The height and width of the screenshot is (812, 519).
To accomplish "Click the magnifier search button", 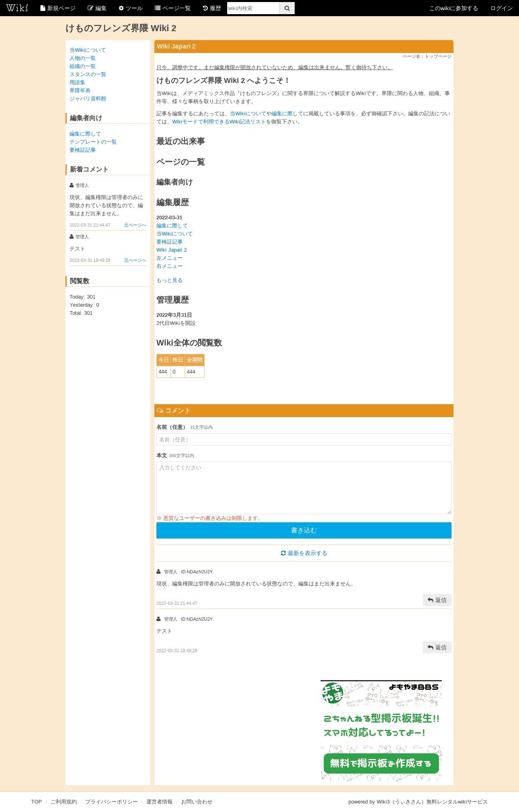I will 287,8.
